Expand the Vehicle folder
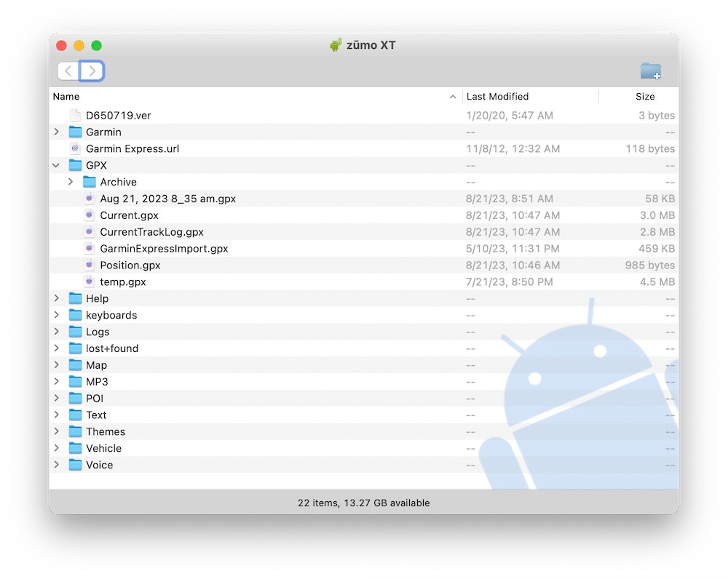The image size is (728, 579). [57, 448]
